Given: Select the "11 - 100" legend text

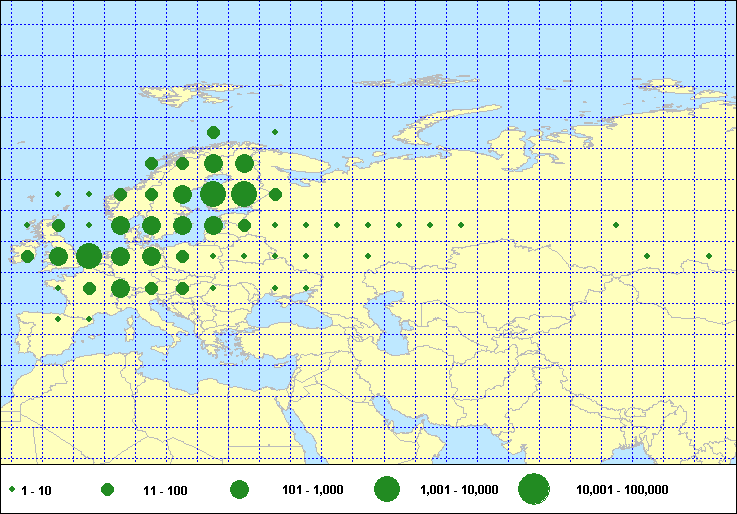Looking at the screenshot, I should 165,490.
